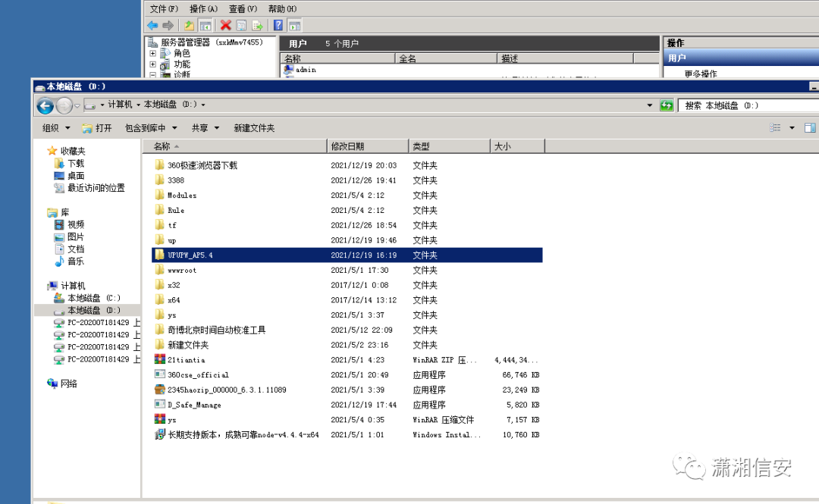This screenshot has width=819, height=504.
Task: Open the 21tiantia WinRAR ZIP file
Action: (x=186, y=360)
